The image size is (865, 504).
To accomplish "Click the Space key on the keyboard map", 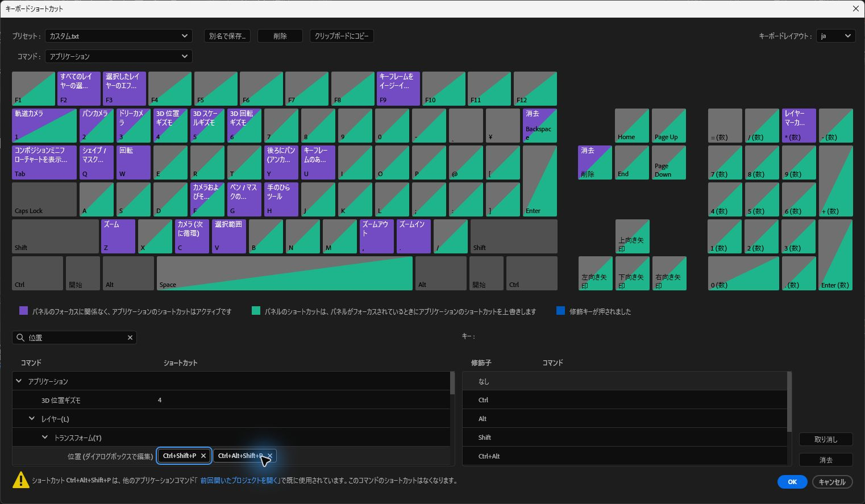I will coord(285,273).
